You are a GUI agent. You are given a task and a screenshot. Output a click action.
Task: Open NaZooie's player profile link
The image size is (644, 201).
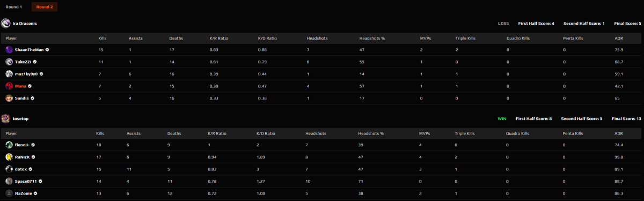[24, 193]
